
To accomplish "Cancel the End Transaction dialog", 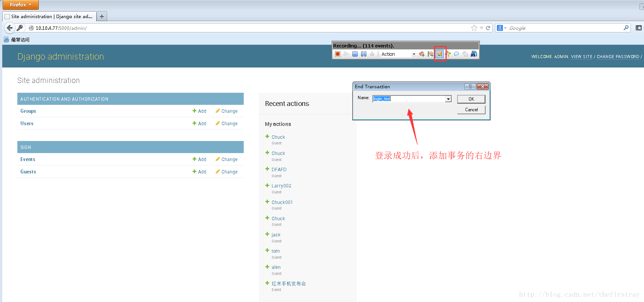I will [x=471, y=110].
